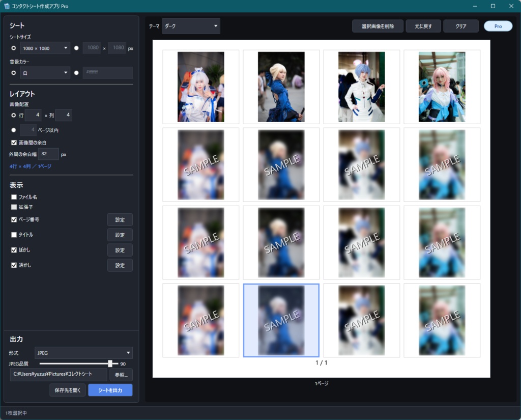Enable the 拡張子 checkbox
This screenshot has width=521, height=420.
tap(14, 207)
